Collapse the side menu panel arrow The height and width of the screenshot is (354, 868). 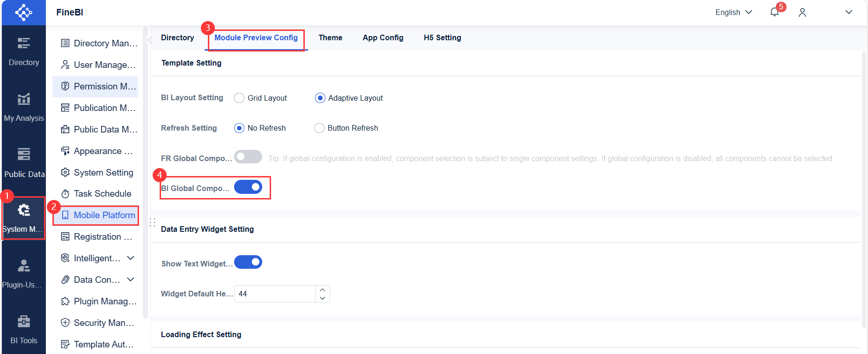pyautogui.click(x=150, y=40)
